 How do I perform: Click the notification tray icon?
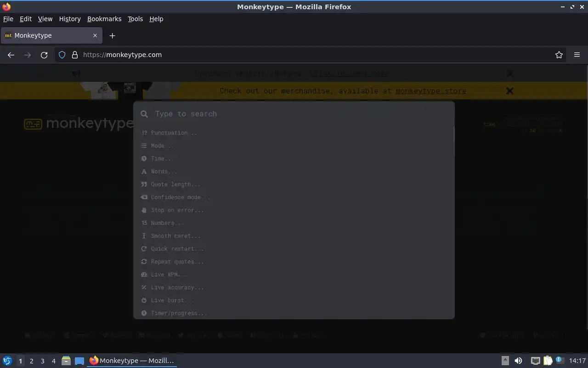560,360
